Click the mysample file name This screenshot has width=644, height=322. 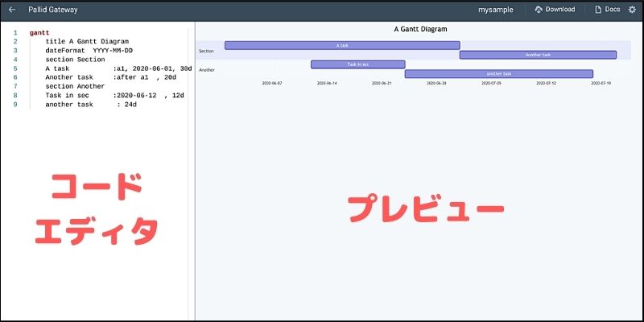[x=495, y=10]
